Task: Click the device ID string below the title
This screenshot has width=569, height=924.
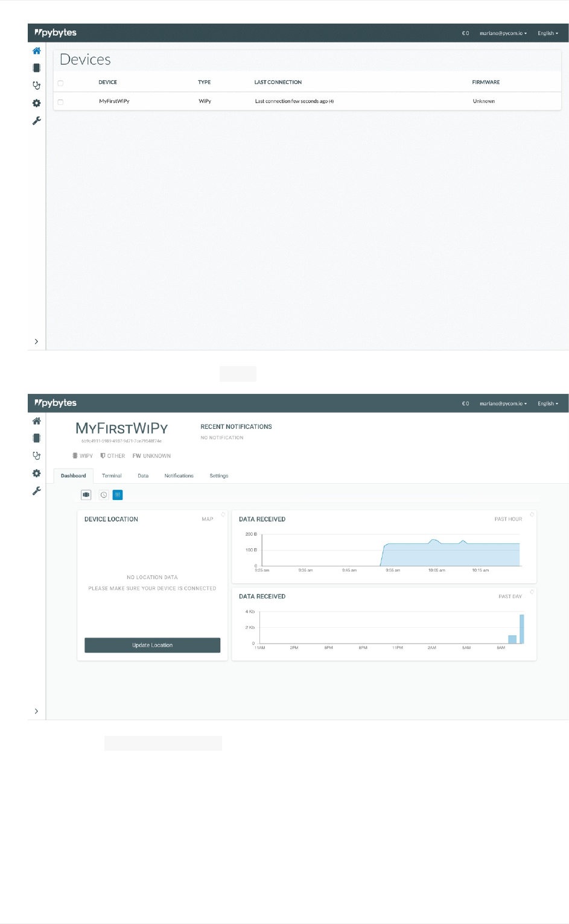Action: pyautogui.click(x=122, y=441)
